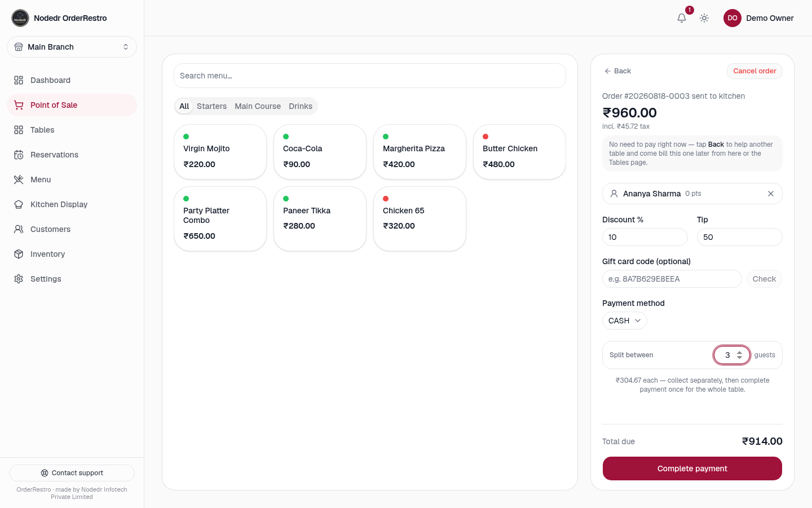The image size is (812, 508).
Task: Open the Menu management page
Action: point(72,179)
